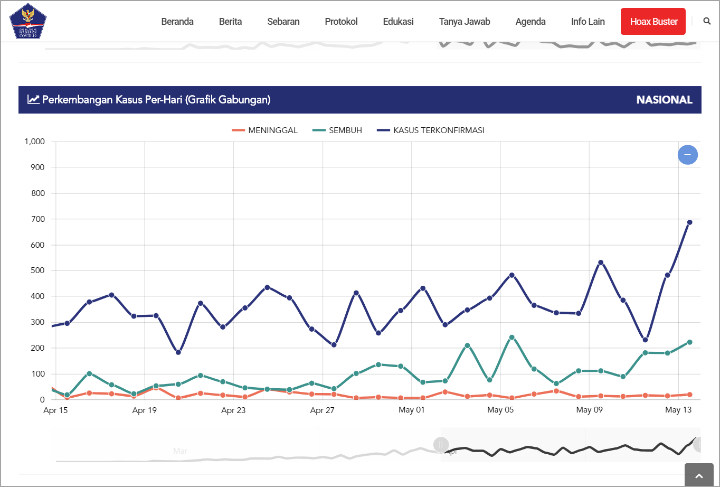
Task: Toggle the MENINGGAL legend series
Action: point(264,130)
